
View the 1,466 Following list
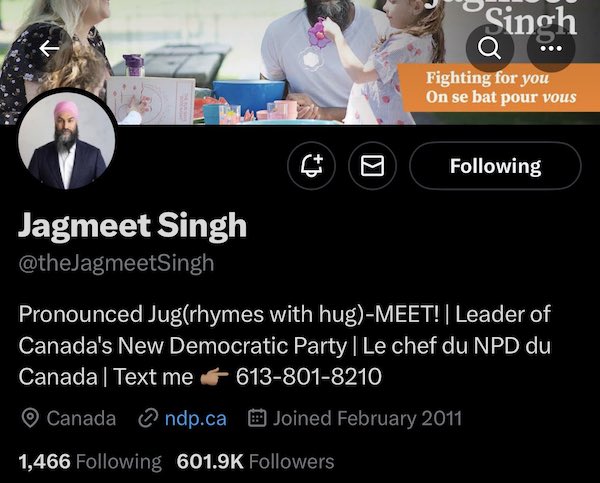tap(90, 462)
